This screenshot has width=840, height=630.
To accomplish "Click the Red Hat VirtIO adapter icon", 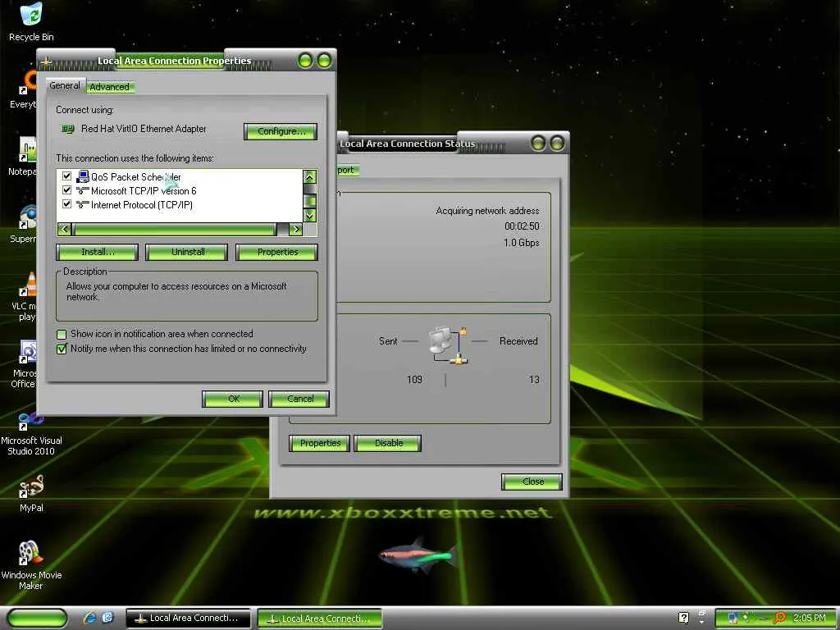I will (67, 129).
